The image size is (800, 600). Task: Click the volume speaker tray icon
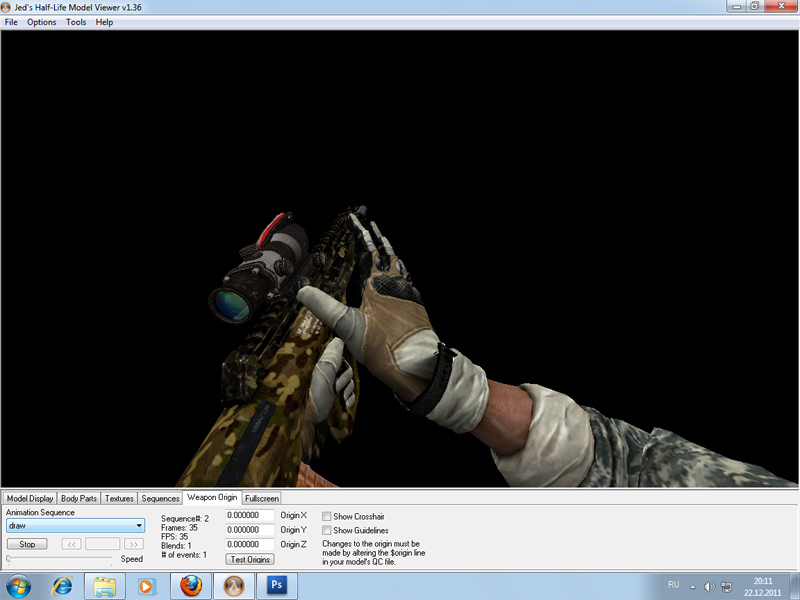(x=709, y=587)
